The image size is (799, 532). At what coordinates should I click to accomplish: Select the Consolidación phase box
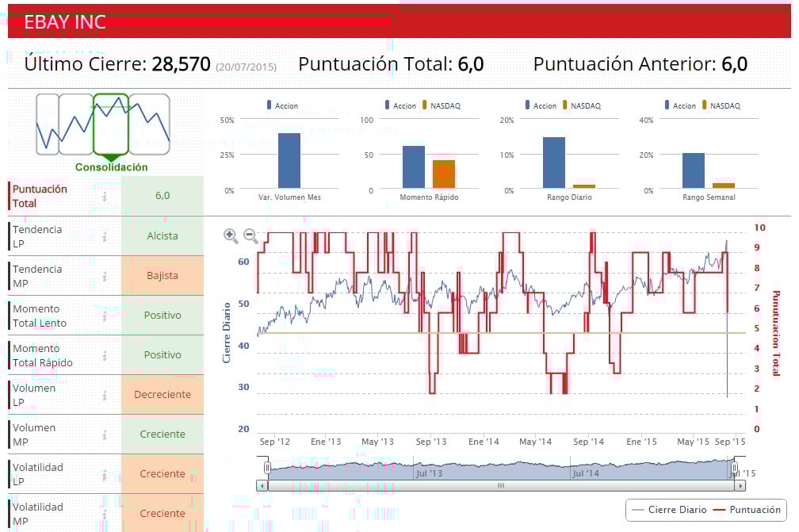coord(111,124)
